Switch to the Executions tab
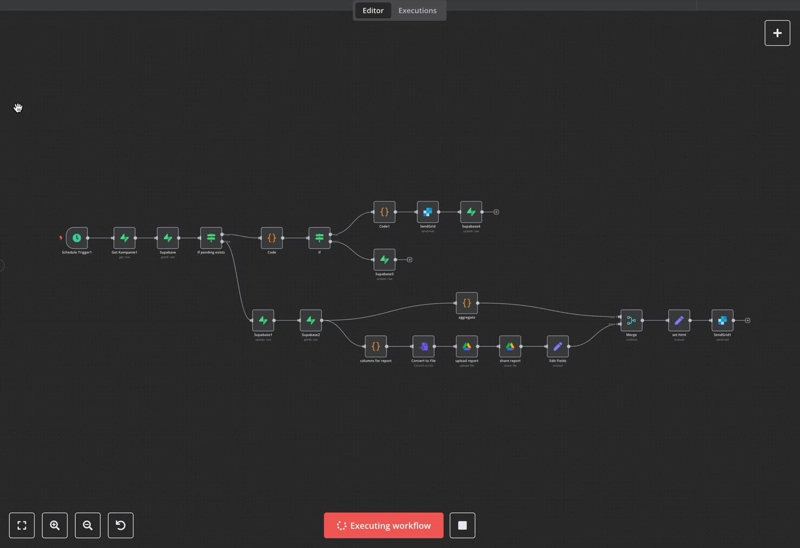800x548 pixels. (417, 11)
